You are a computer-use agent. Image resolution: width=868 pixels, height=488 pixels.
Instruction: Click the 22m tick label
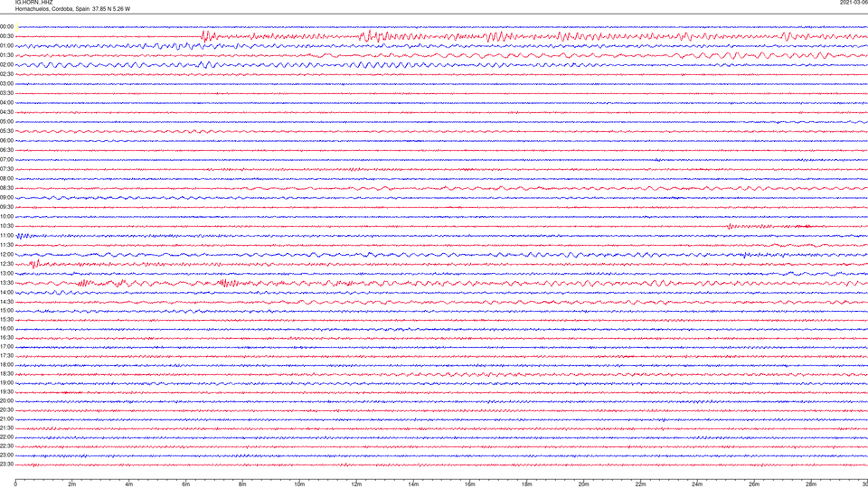pyautogui.click(x=640, y=484)
